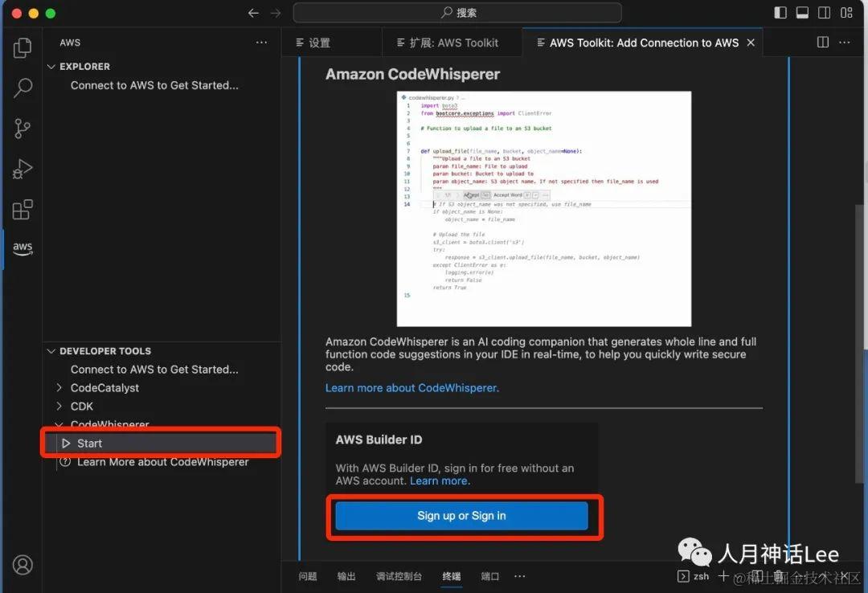Screen dimensions: 868x593
Task: Open the Accounts icon in activity bar
Action: point(23,565)
